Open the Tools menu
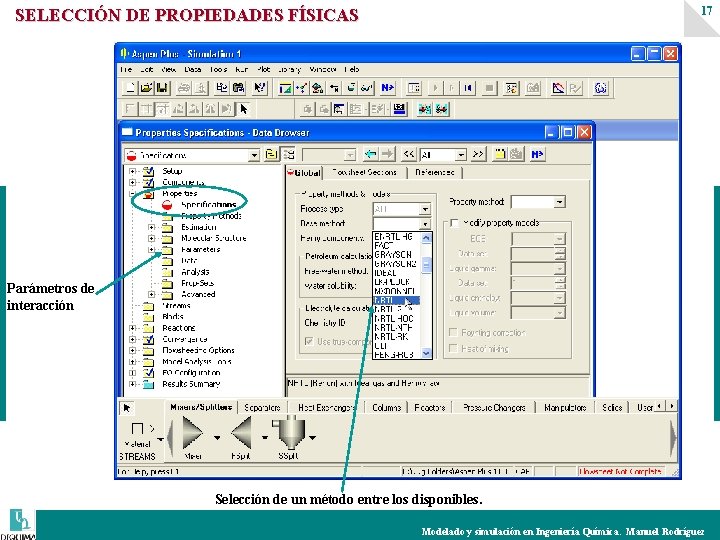Image resolution: width=720 pixels, height=540 pixels. click(219, 69)
